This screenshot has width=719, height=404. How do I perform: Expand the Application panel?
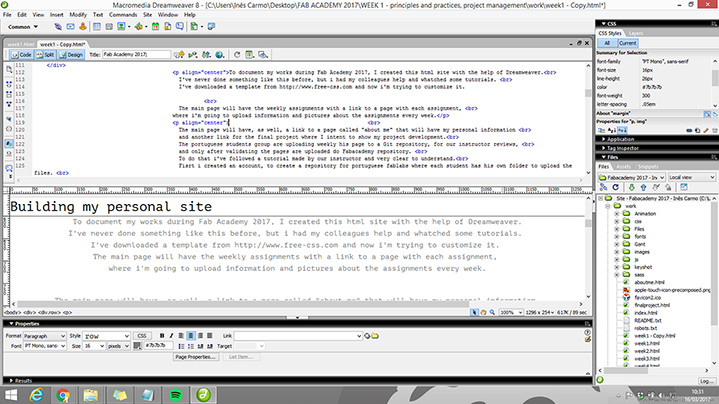click(x=618, y=139)
